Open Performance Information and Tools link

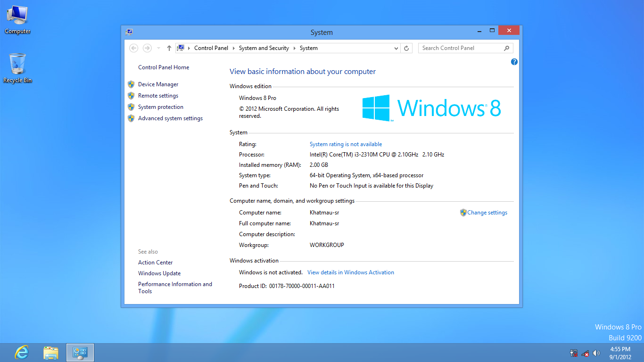point(175,288)
